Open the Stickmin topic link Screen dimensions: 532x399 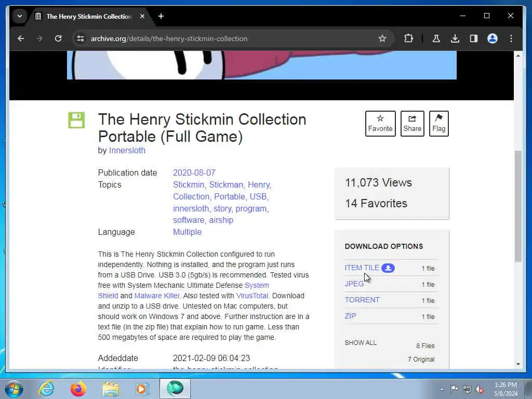188,184
